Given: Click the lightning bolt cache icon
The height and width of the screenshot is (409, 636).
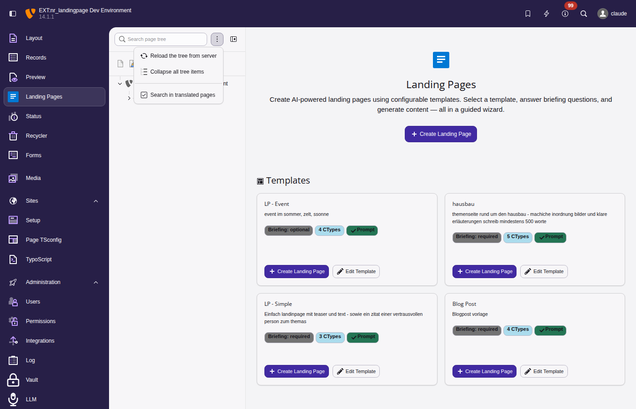Looking at the screenshot, I should [546, 13].
